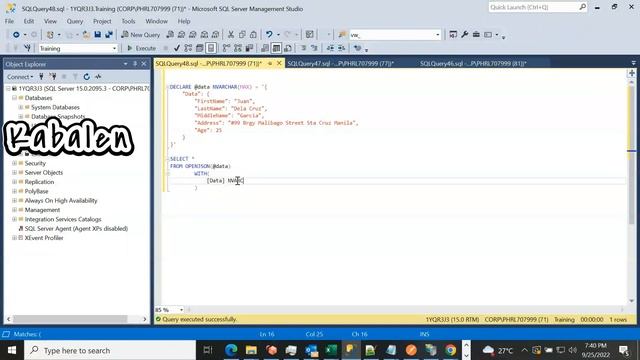Open the Project menu
The image size is (640, 360).
point(102,21)
